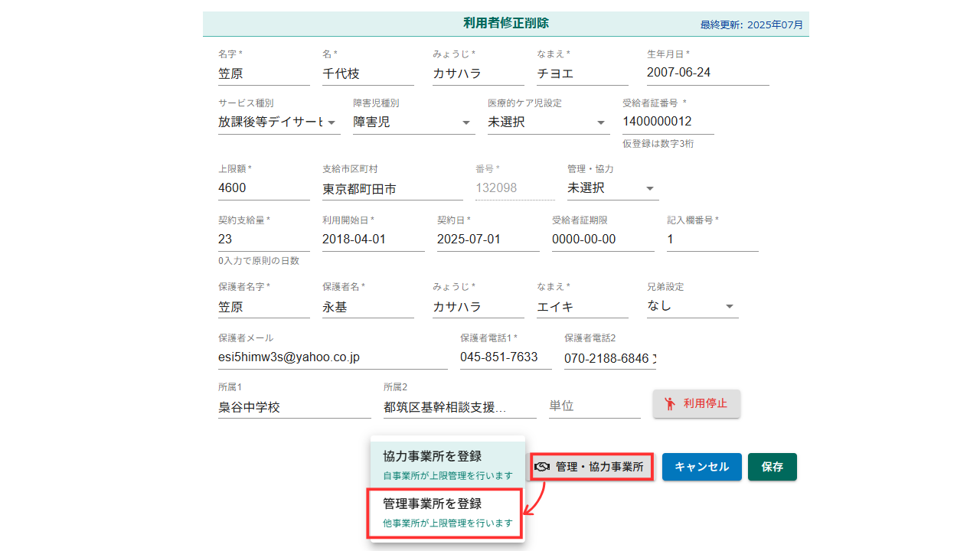
Task: Open the サービス種別 dropdown
Action: (278, 122)
